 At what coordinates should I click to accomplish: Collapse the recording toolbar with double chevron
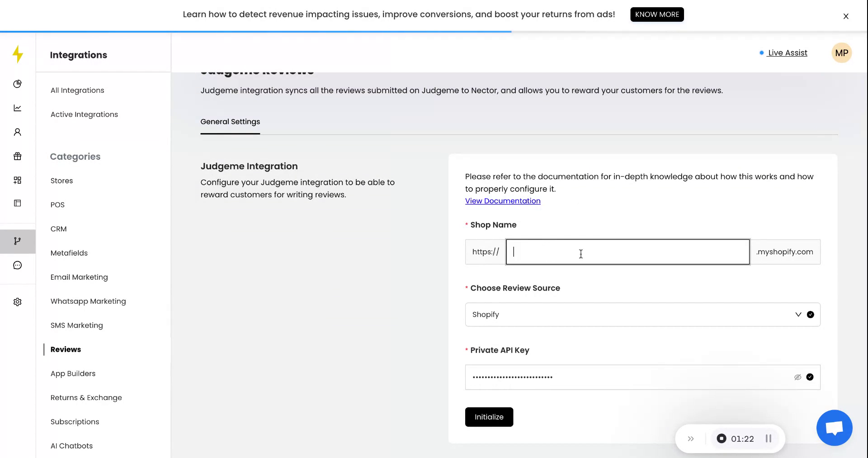coord(691,439)
